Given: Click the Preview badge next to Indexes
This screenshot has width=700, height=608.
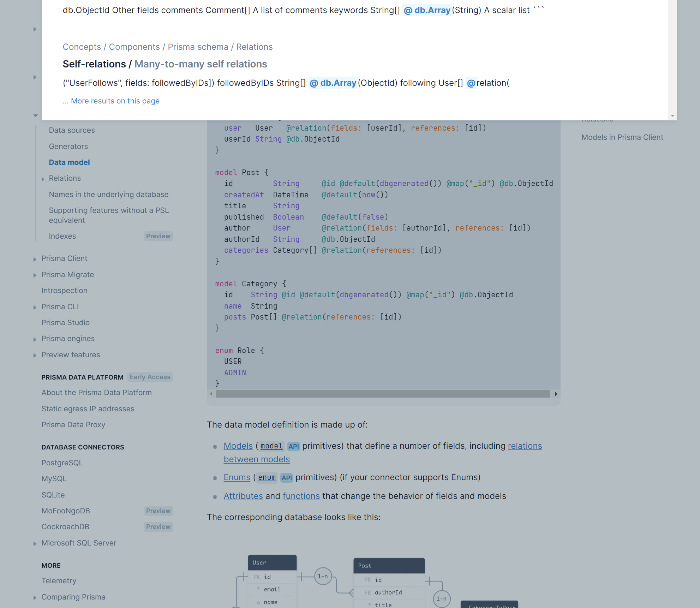Looking at the screenshot, I should coord(158,236).
